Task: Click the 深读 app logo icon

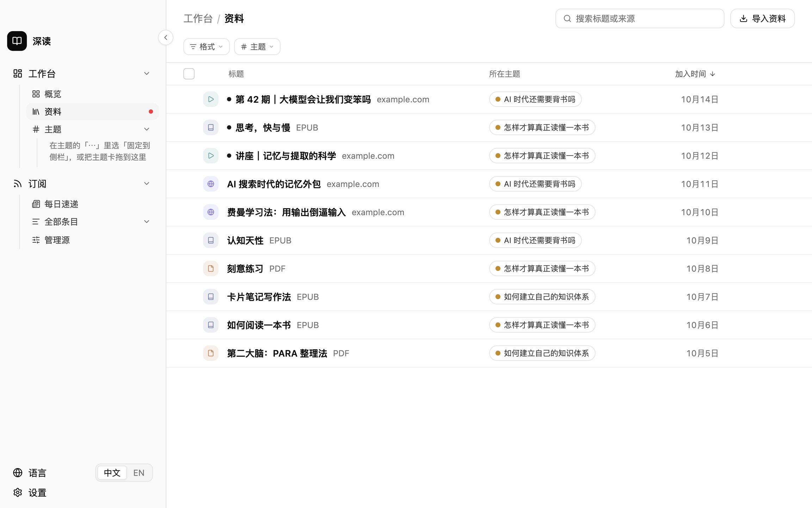Action: (x=17, y=41)
